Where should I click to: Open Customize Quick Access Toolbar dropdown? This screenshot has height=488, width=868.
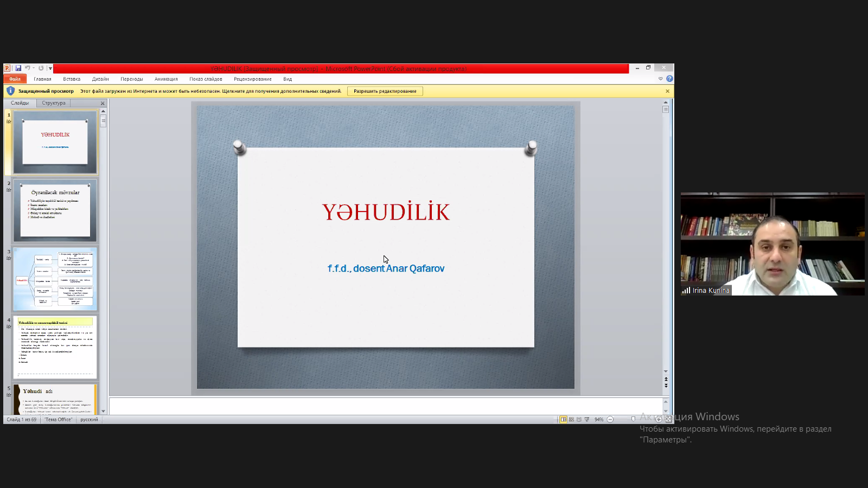[50, 68]
